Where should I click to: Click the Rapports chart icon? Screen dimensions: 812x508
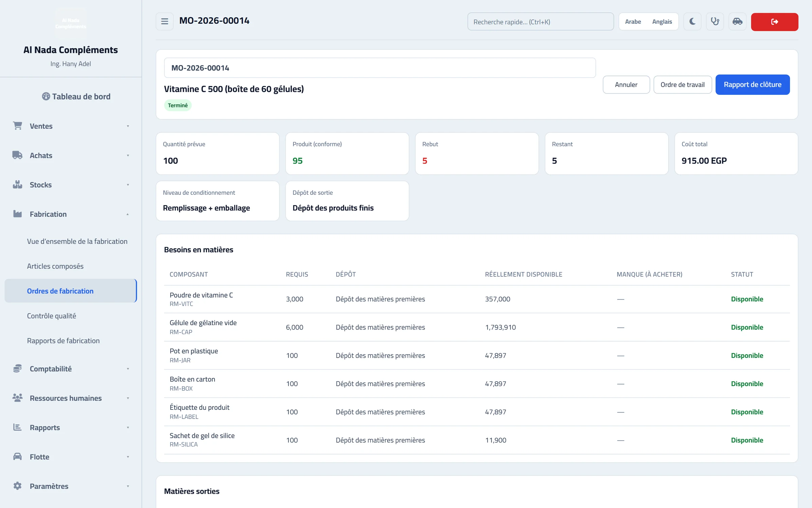18,427
